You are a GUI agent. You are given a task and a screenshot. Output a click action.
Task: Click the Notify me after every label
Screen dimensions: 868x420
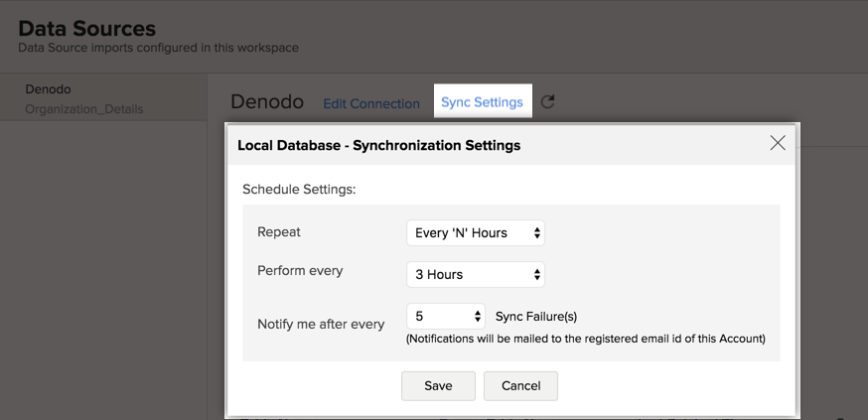point(321,325)
